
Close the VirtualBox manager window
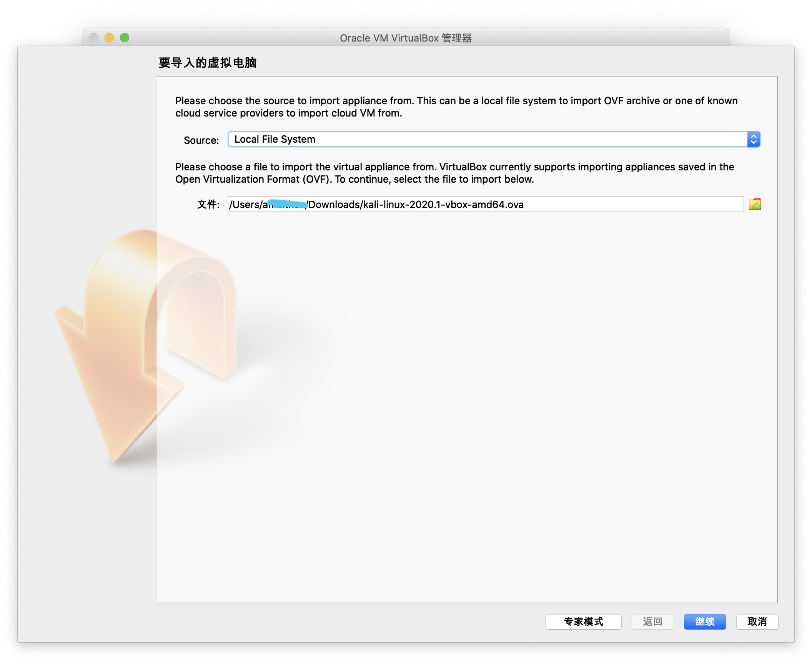(x=94, y=38)
